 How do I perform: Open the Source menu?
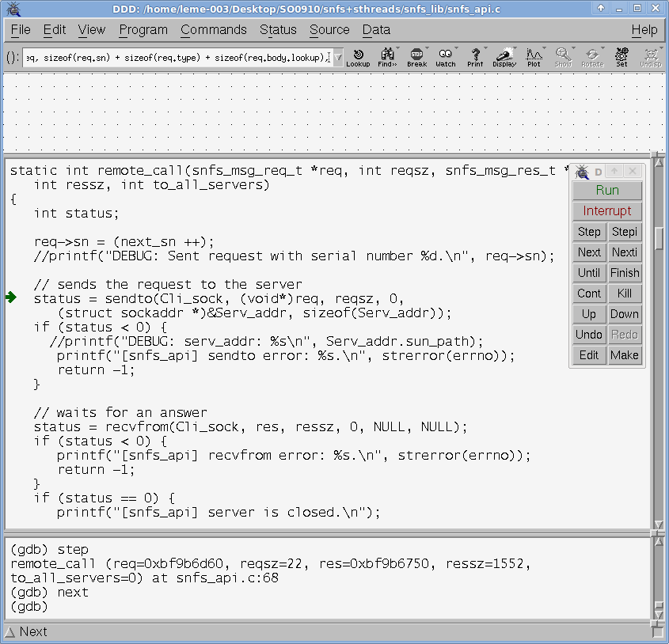(x=329, y=29)
